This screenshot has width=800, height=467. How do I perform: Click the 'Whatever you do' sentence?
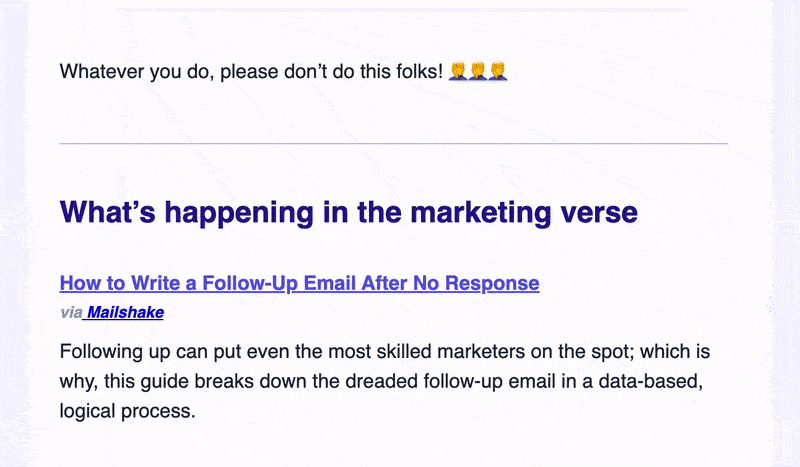tap(251, 71)
